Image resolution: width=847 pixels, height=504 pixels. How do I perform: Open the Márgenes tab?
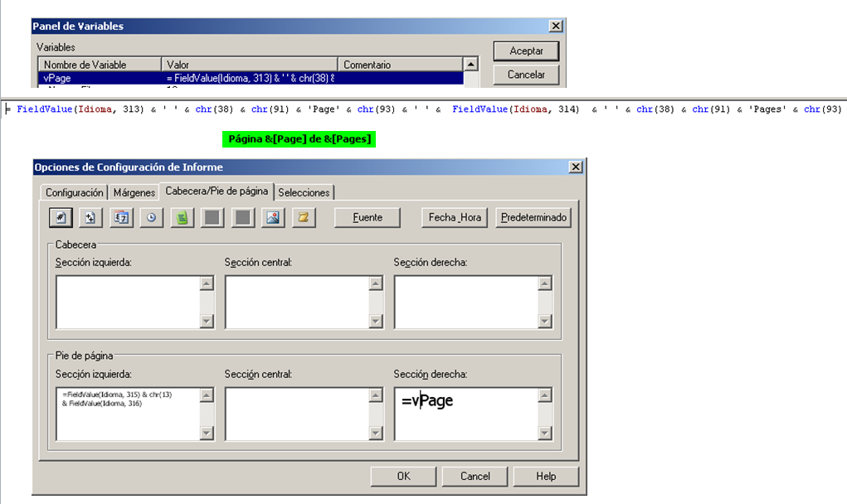tap(134, 192)
